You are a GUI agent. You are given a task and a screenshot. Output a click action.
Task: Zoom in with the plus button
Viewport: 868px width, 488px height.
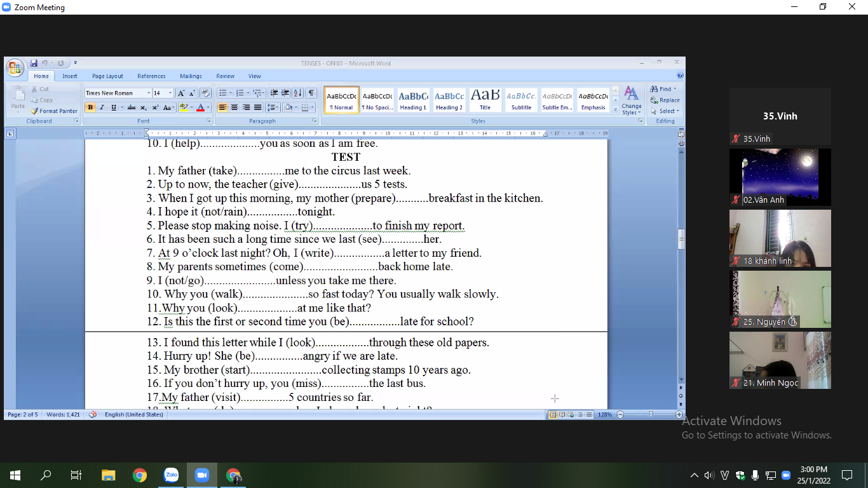(x=679, y=414)
